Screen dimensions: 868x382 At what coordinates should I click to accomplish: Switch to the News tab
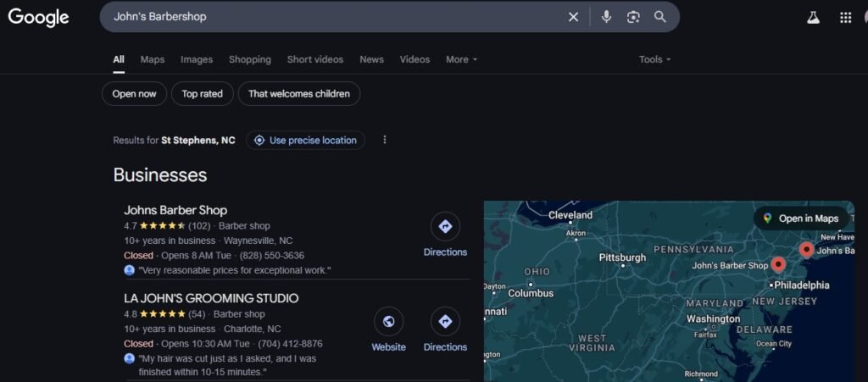coord(371,59)
